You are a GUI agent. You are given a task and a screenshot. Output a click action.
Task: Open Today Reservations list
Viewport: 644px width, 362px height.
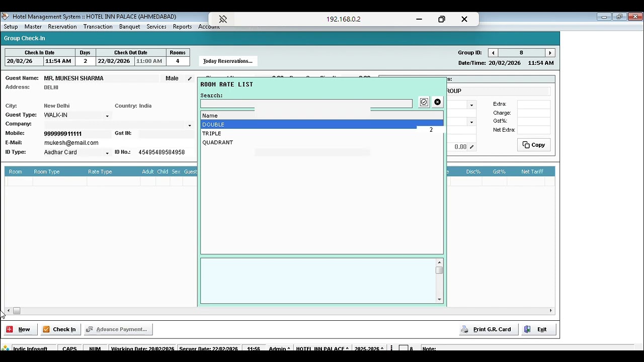click(x=228, y=61)
